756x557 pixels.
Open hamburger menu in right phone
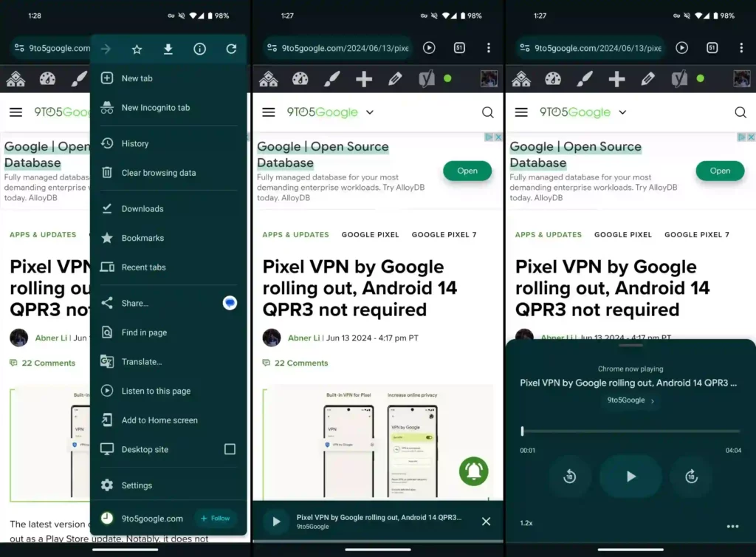521,112
